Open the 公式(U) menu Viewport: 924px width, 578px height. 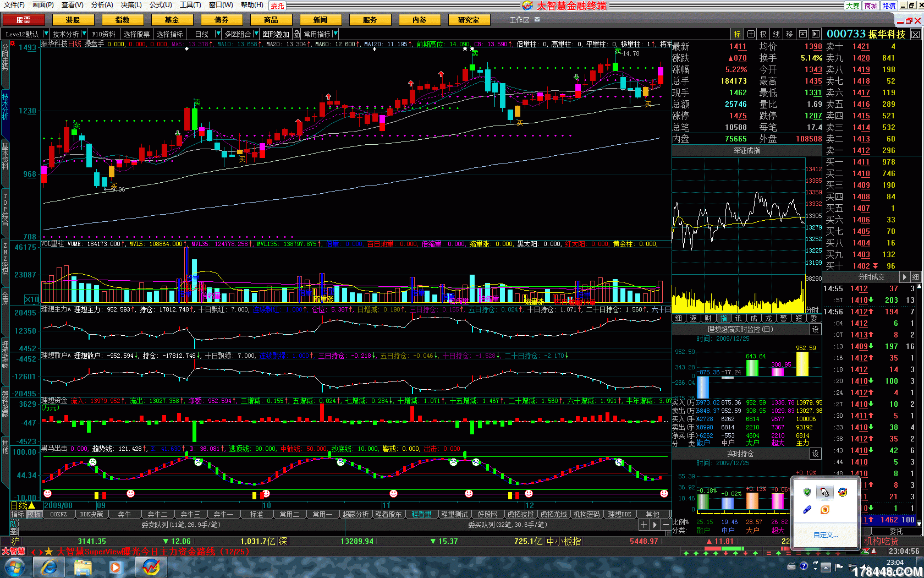click(x=161, y=5)
